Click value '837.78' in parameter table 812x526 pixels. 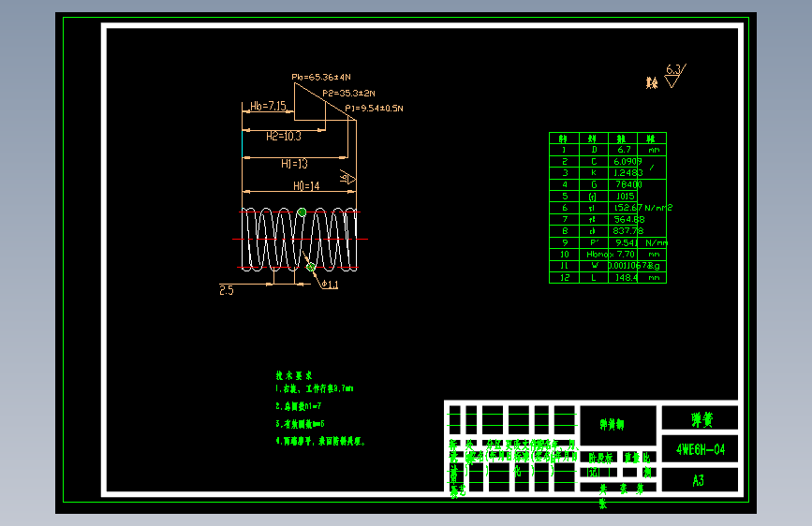pyautogui.click(x=628, y=231)
